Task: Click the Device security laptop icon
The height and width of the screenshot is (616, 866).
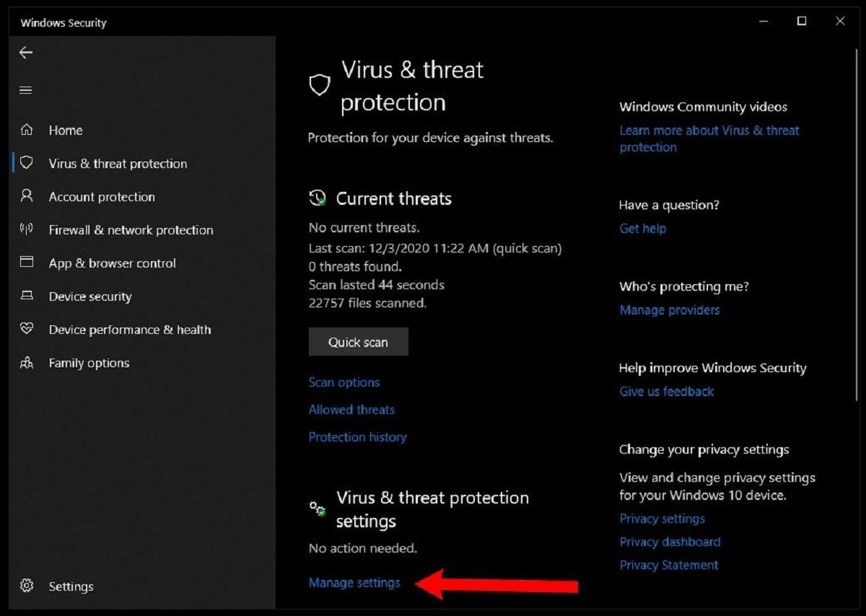Action: click(x=27, y=296)
